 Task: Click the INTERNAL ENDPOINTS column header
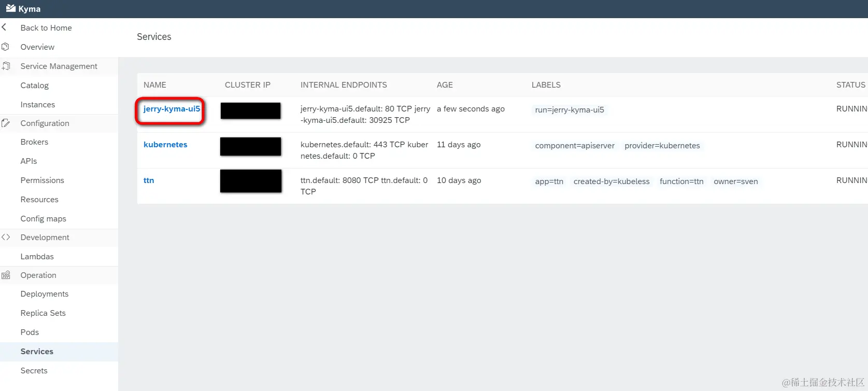pos(344,85)
